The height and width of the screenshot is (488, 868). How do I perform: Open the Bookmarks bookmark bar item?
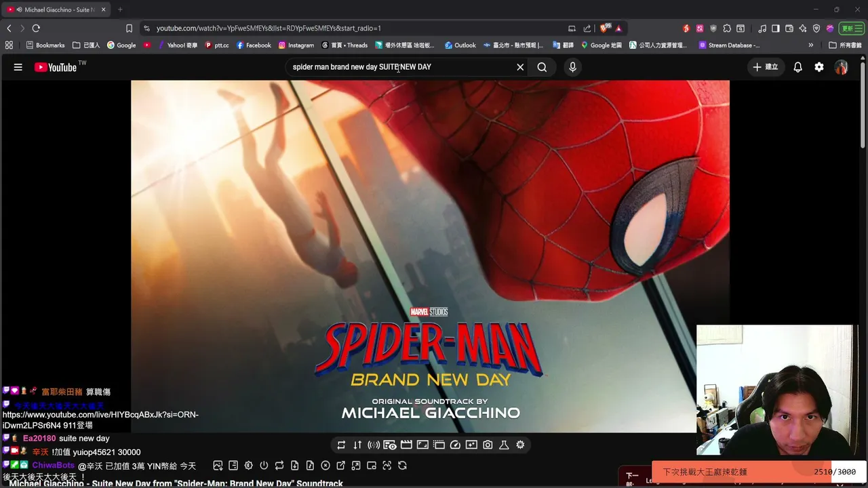45,45
